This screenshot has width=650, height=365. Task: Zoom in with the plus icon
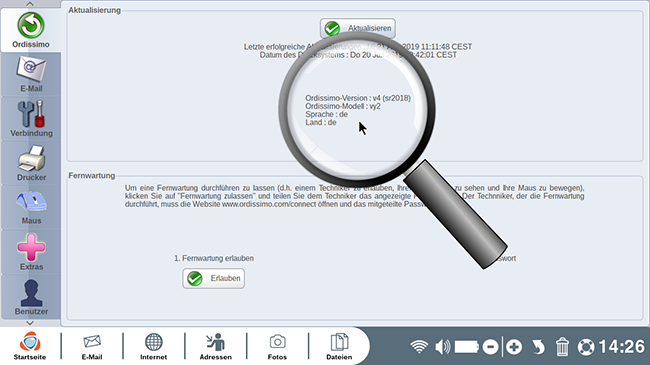point(514,347)
